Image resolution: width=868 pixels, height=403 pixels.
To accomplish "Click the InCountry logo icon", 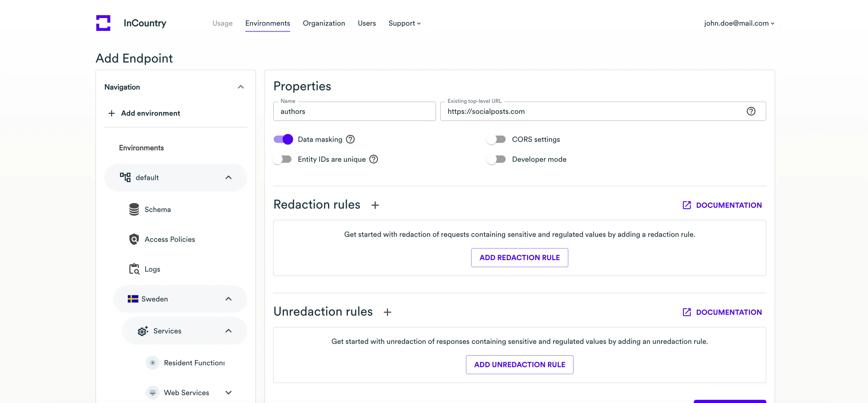I will pos(103,23).
